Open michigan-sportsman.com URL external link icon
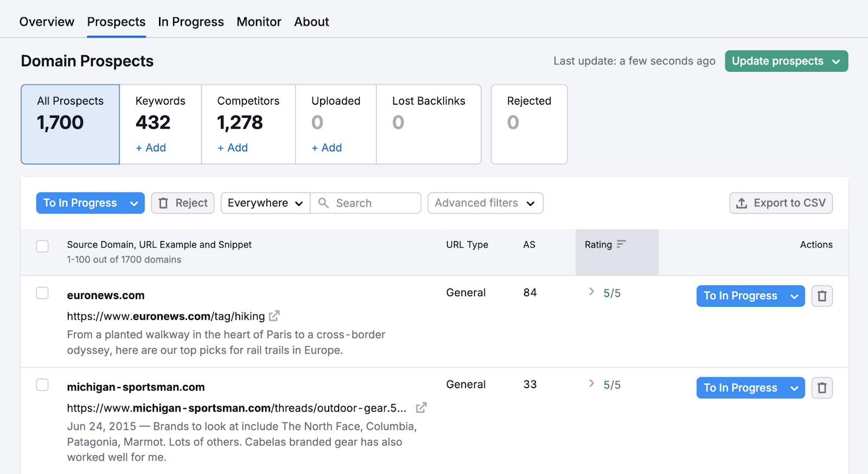 point(421,407)
